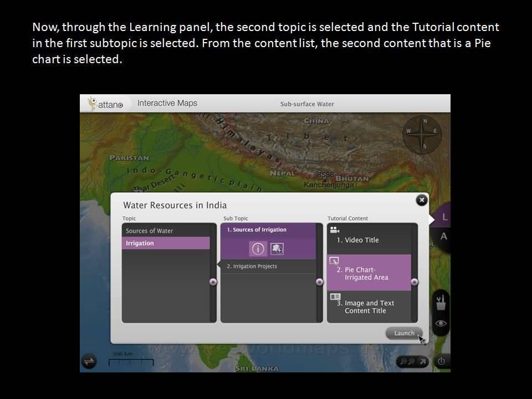Click the info icon under Sources of Irrigation
The image size is (532, 399).
point(257,249)
